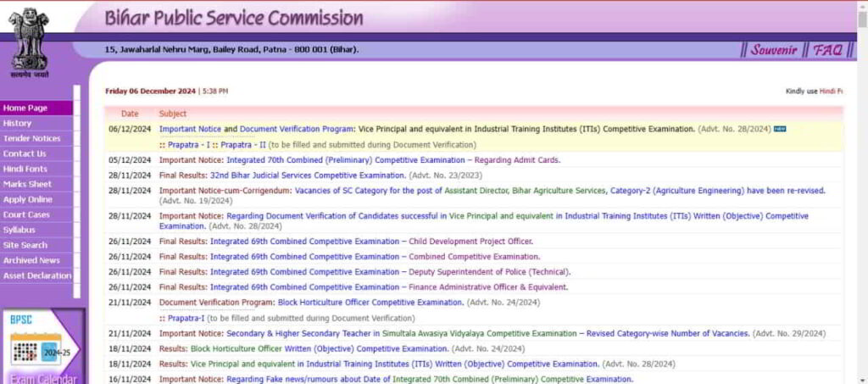
Task: Click the 21/11/2024 date of Simultala notice
Action: (x=130, y=334)
